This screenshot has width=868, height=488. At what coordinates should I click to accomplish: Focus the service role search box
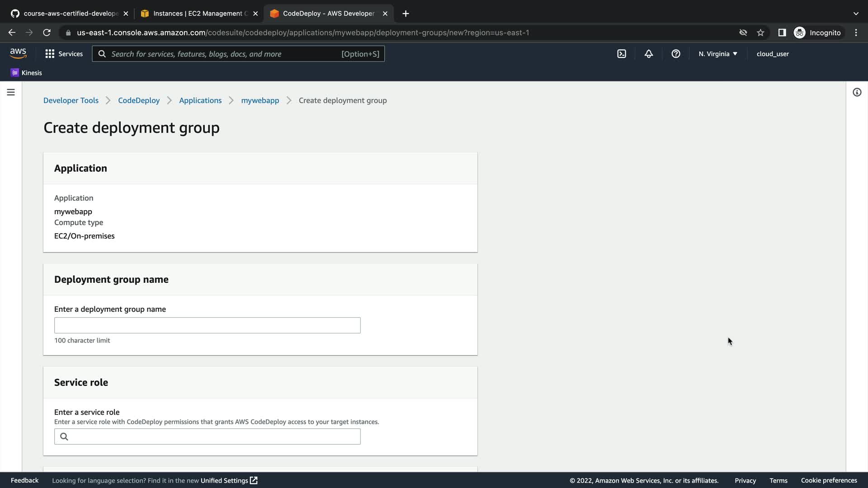(212, 436)
